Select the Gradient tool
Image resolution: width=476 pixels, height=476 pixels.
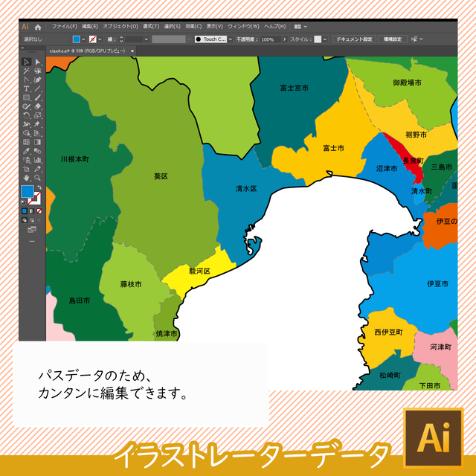click(x=38, y=142)
